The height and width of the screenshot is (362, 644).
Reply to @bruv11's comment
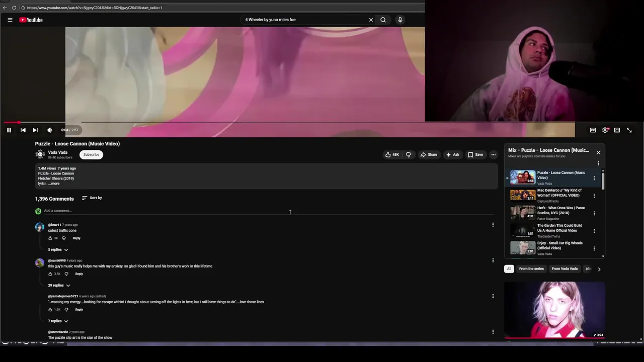[x=76, y=238]
